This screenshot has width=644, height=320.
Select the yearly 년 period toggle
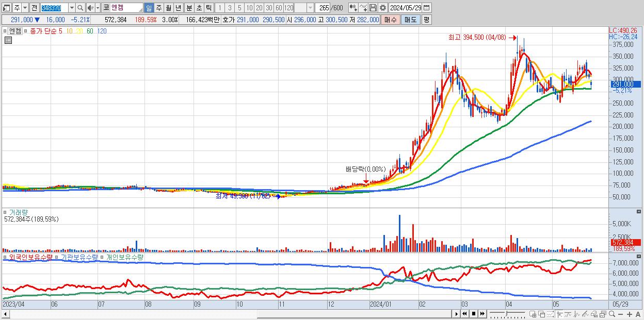(x=178, y=8)
